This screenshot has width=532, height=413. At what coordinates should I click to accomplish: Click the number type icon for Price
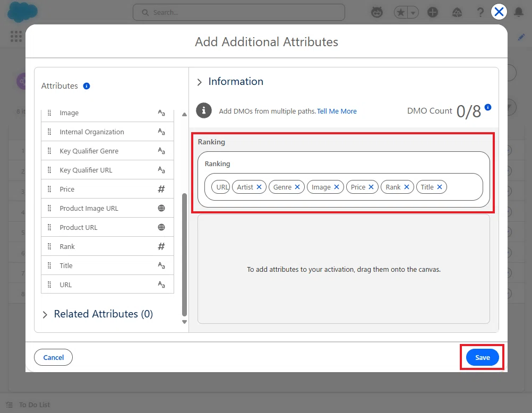161,189
